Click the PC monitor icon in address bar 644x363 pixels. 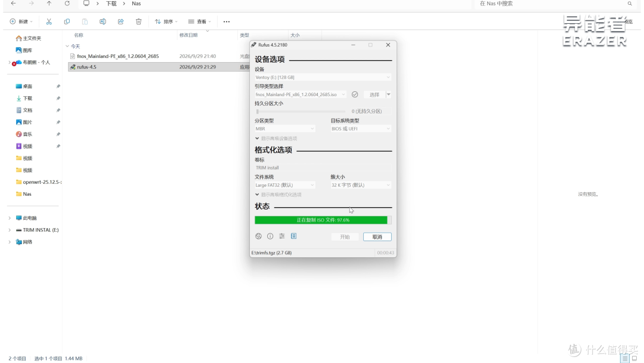[x=86, y=4]
